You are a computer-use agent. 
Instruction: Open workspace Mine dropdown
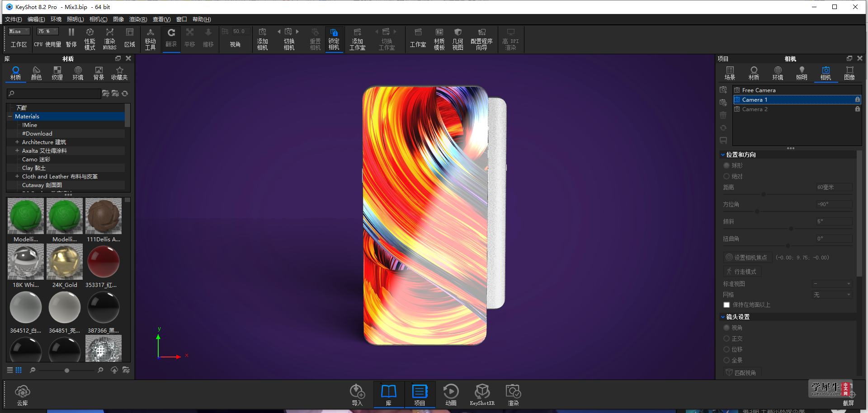pos(19,31)
